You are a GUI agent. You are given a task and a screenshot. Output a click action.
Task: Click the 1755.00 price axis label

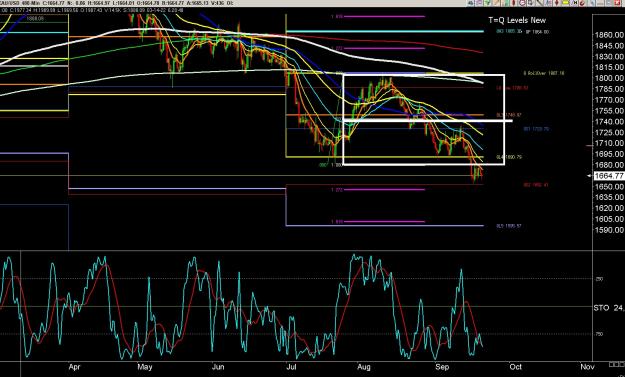point(609,111)
